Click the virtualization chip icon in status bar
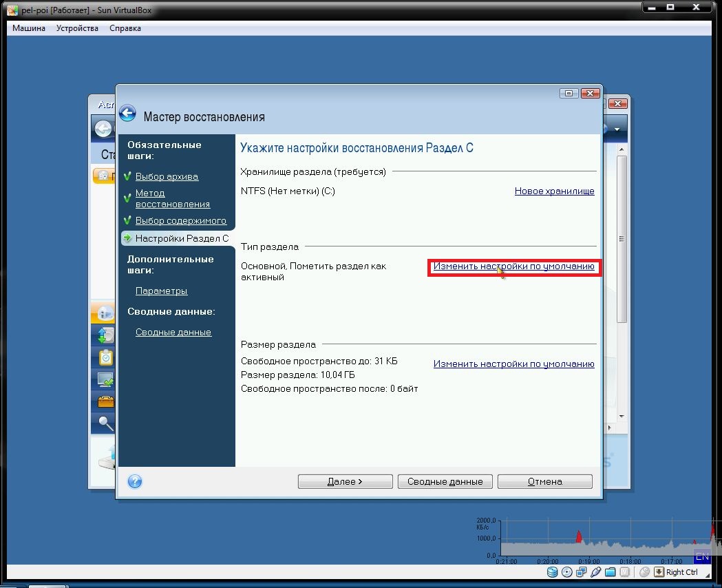 624,572
